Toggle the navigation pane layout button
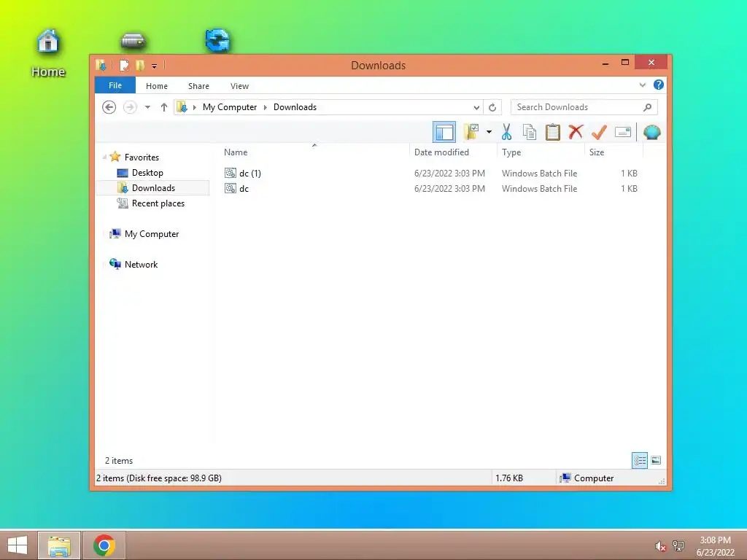Image resolution: width=747 pixels, height=560 pixels. (x=444, y=132)
